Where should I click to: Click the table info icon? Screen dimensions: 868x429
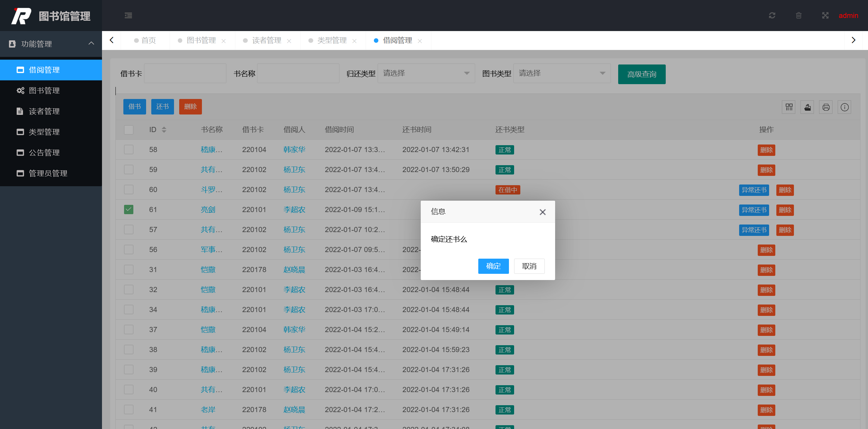click(845, 107)
